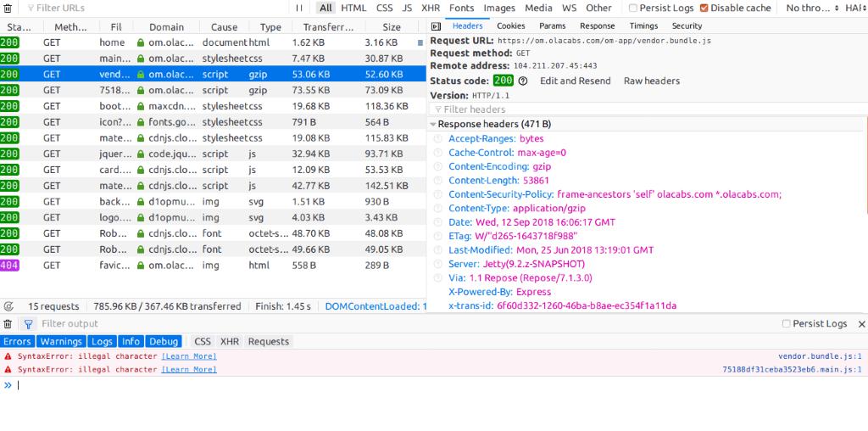Click lock icon of home document request
Viewport: 868px width, 431px height.
(x=141, y=42)
